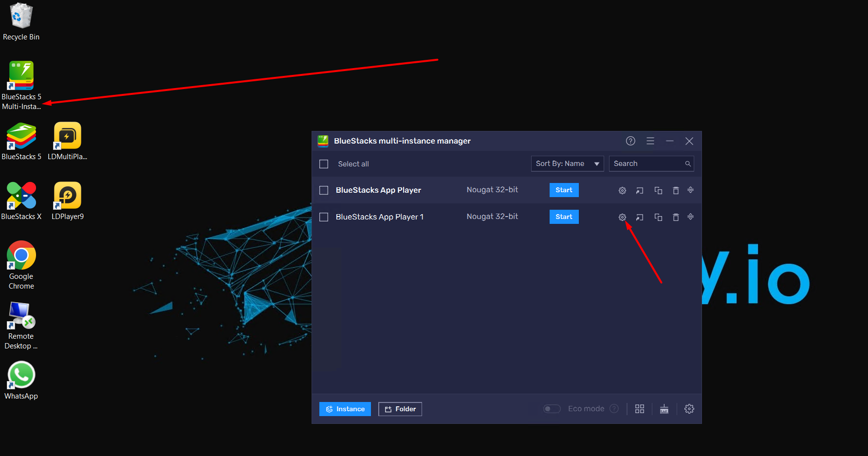The height and width of the screenshot is (456, 868).
Task: Delete the BlueStacks App Player 1 instance
Action: (676, 217)
